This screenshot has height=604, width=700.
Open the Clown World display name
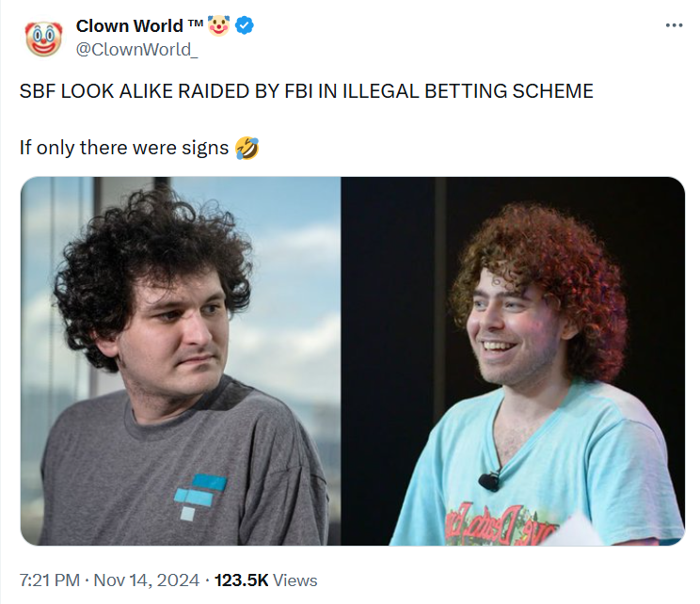pos(130,26)
